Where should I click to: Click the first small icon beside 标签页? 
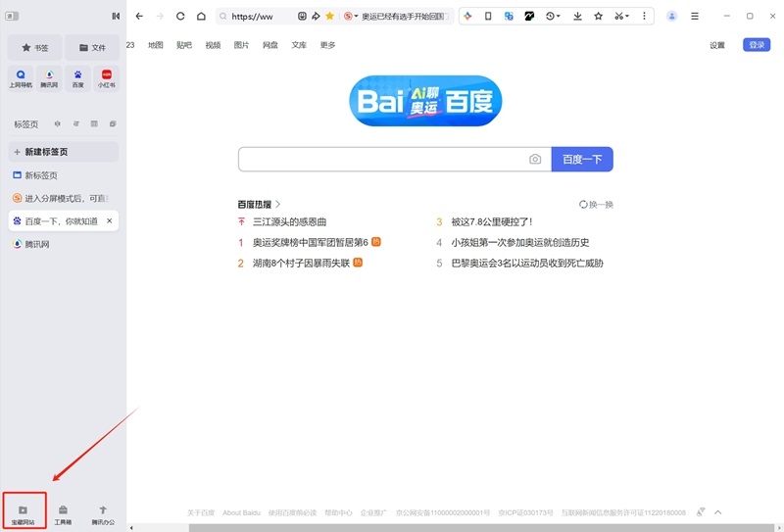[x=58, y=123]
